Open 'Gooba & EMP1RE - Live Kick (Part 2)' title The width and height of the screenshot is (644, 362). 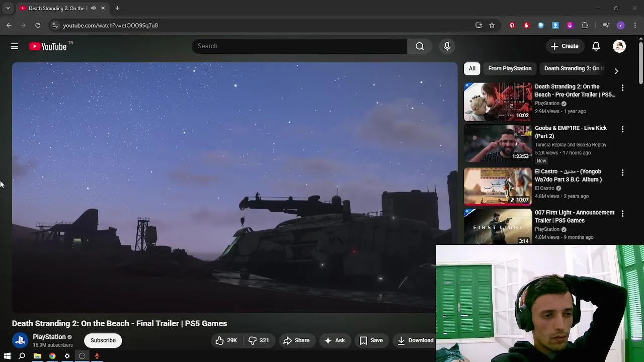coord(571,132)
